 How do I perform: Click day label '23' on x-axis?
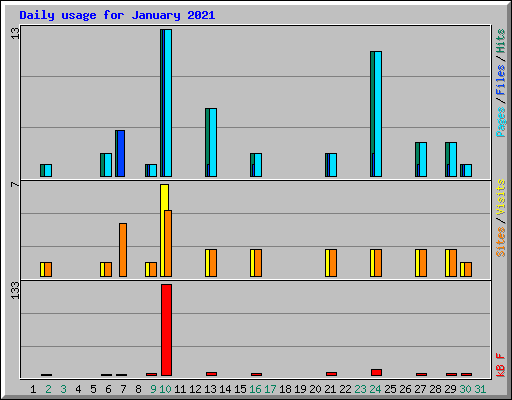360,389
